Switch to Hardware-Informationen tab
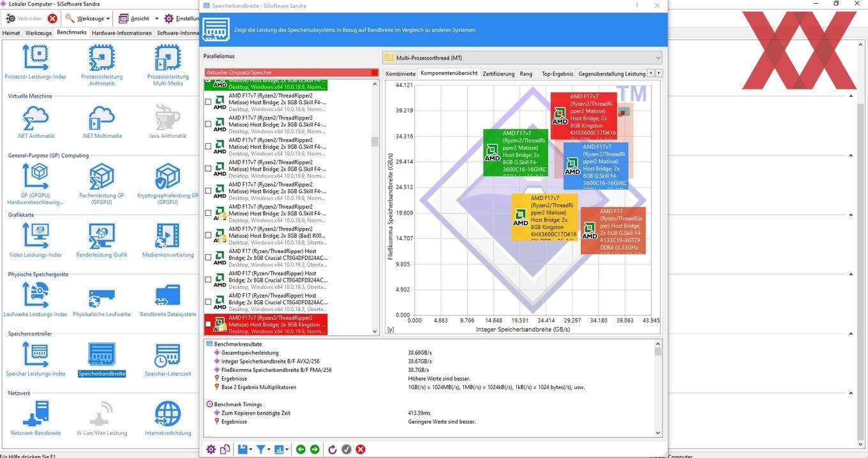 tap(122, 33)
